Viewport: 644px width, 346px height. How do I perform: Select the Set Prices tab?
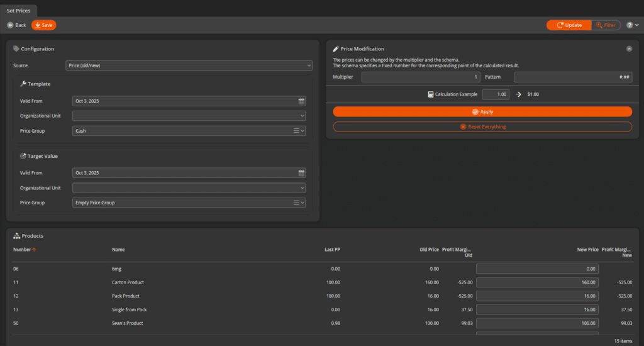(x=18, y=11)
